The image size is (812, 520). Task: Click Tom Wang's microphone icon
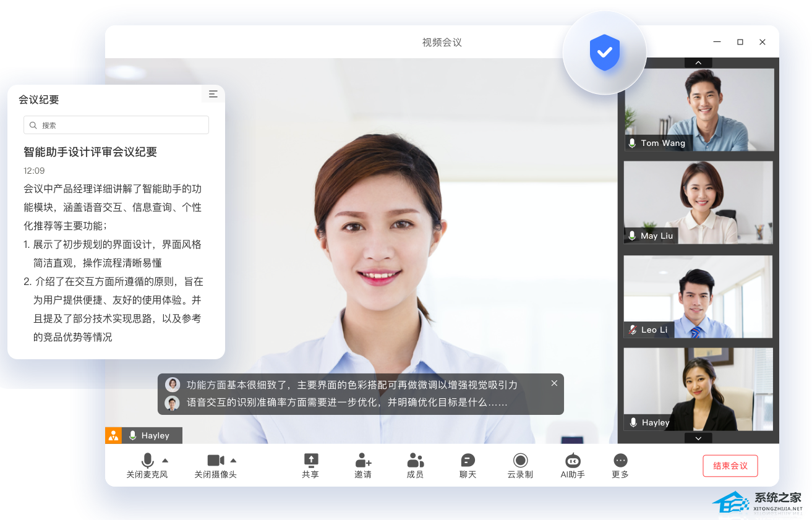pos(632,143)
